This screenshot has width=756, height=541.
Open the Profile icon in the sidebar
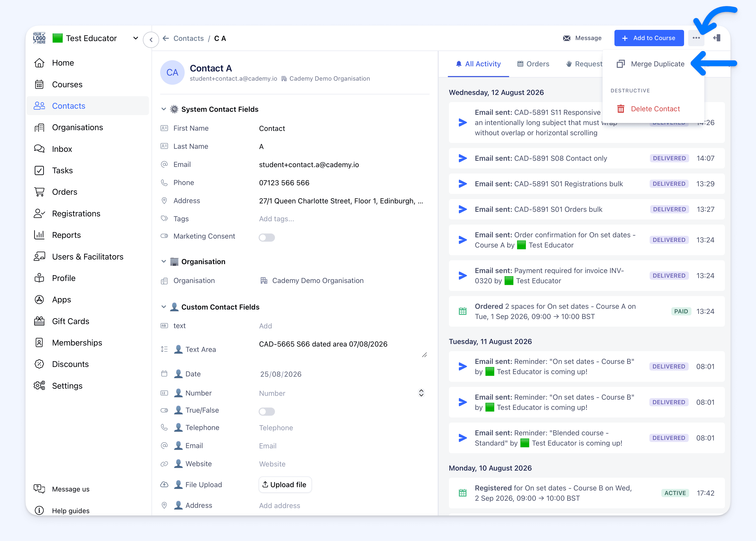click(39, 278)
